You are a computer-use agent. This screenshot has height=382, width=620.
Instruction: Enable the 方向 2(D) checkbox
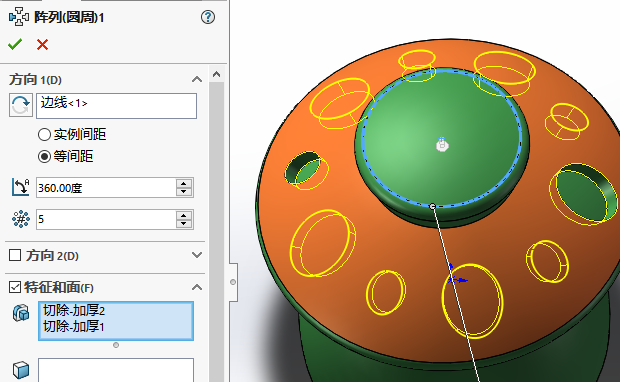pos(15,255)
